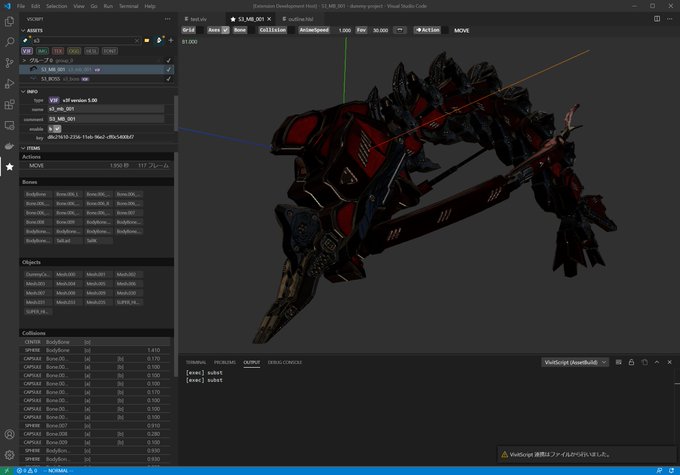Toggle checkmark on S3_MB_001 asset row

tap(169, 69)
